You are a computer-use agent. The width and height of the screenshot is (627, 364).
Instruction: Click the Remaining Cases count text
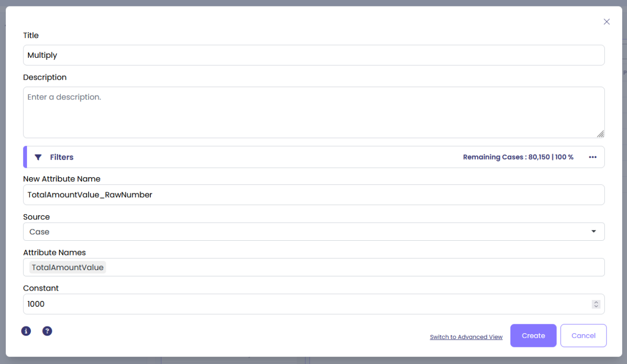[x=518, y=157]
